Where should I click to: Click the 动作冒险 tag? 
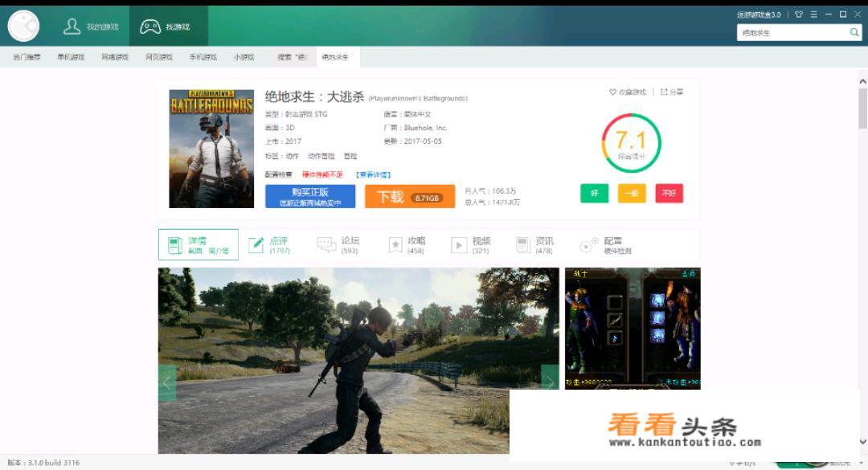(x=321, y=156)
